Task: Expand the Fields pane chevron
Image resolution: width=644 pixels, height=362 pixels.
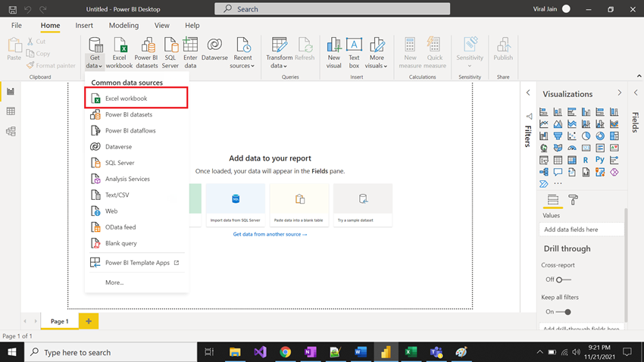Action: pyautogui.click(x=636, y=92)
